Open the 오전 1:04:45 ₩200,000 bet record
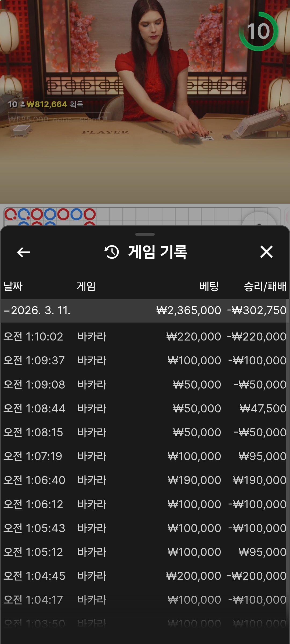This screenshot has height=644, width=290. coord(145,576)
